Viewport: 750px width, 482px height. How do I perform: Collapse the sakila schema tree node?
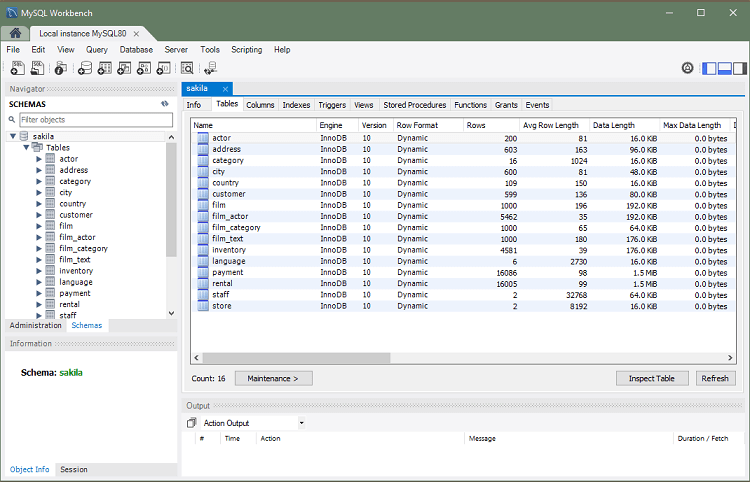coord(13,136)
